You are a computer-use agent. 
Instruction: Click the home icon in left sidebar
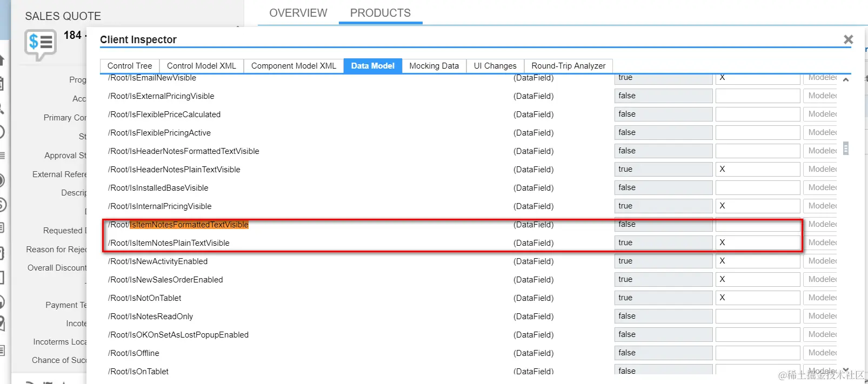click(x=2, y=60)
